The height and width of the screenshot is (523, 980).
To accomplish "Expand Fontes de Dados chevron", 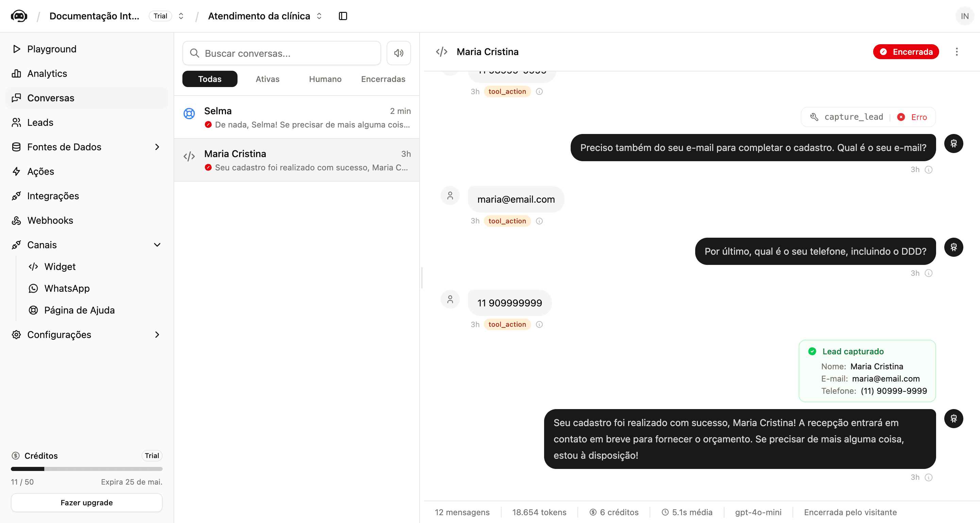I will click(x=157, y=147).
